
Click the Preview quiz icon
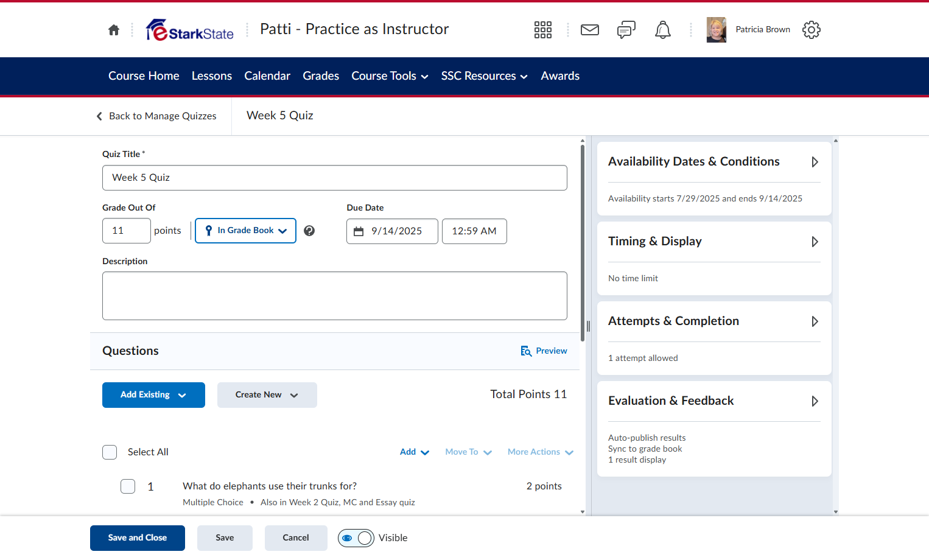pyautogui.click(x=526, y=351)
